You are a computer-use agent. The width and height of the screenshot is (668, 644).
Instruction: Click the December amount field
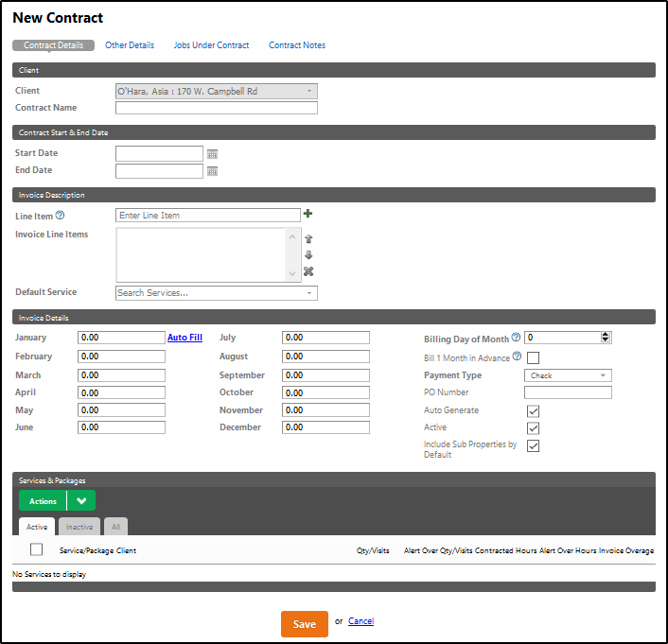[325, 427]
